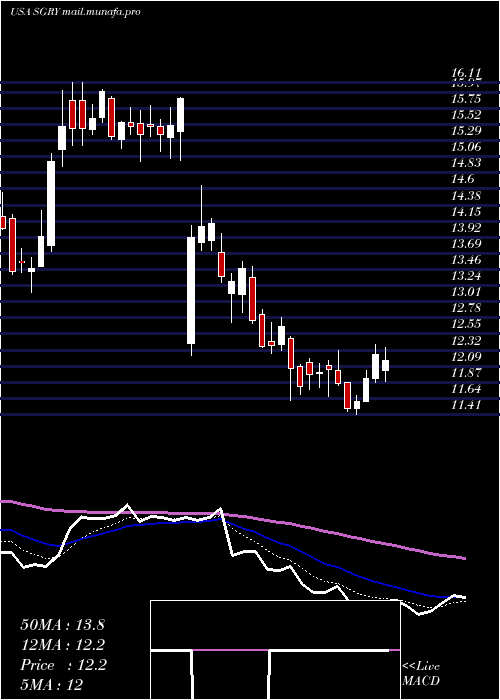Click the 13.46 price level label
Image resolution: width=500 pixels, height=700 pixels.
click(x=466, y=260)
